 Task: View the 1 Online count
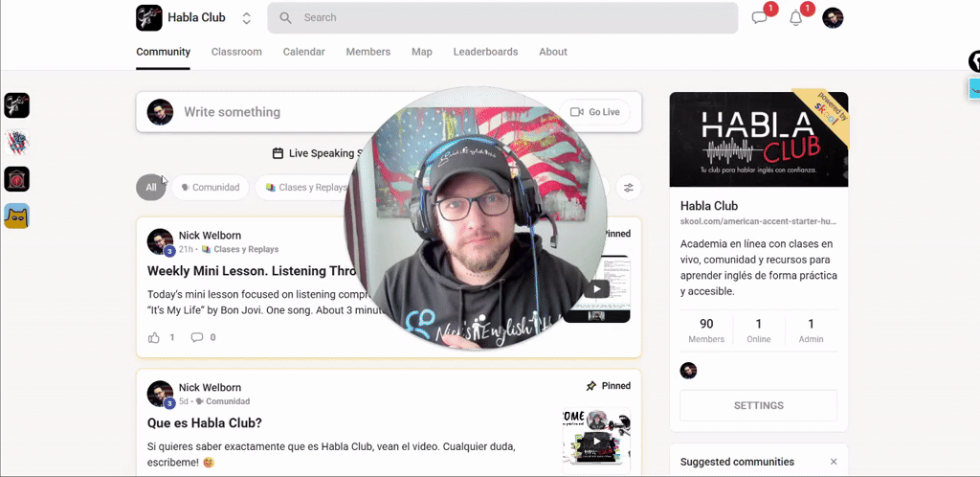point(759,330)
